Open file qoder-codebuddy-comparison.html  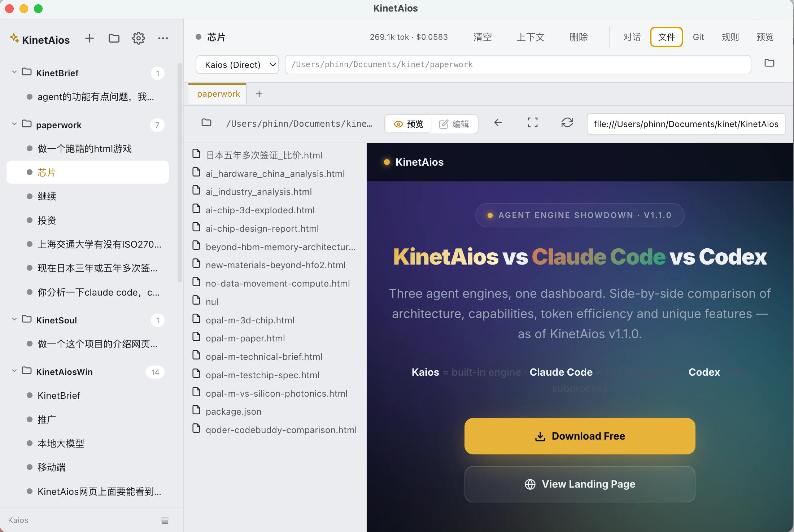[x=275, y=430]
